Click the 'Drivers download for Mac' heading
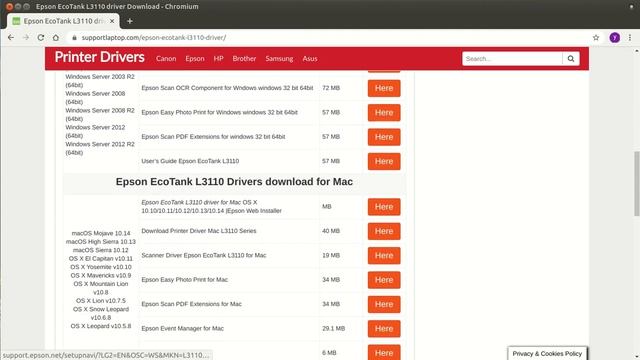This screenshot has width=640, height=360. (x=234, y=182)
